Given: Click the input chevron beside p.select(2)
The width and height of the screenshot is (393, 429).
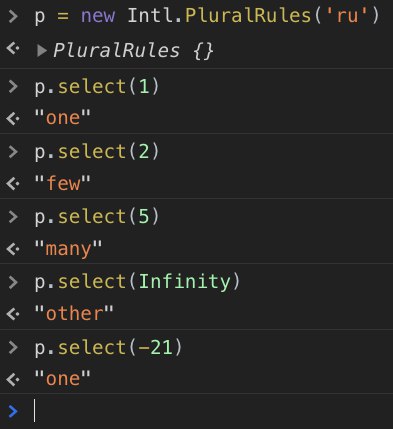Looking at the screenshot, I should [x=13, y=152].
